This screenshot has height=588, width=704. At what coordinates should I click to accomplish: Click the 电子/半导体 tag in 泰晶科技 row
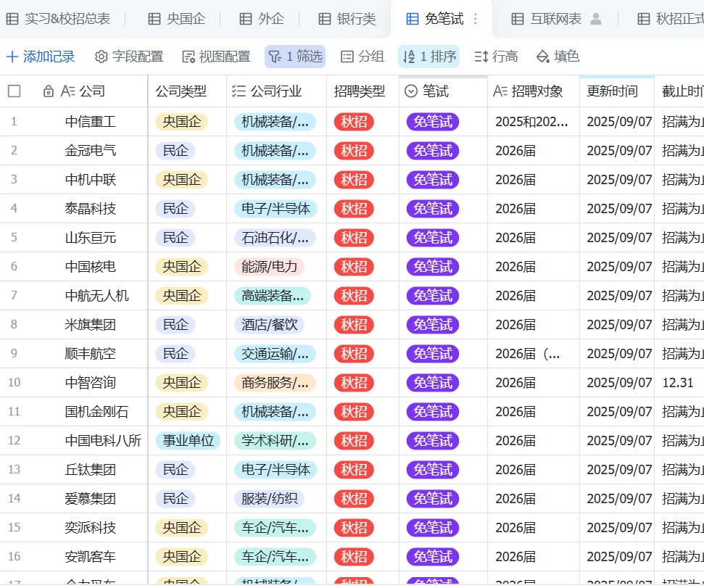[x=276, y=208]
